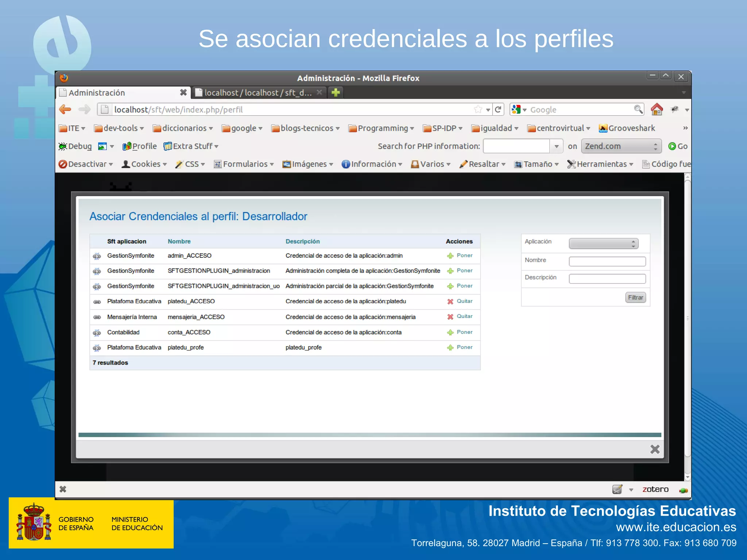The width and height of the screenshot is (747, 560).
Task: Open the diccionarios bookmarks folder
Action: pos(183,128)
